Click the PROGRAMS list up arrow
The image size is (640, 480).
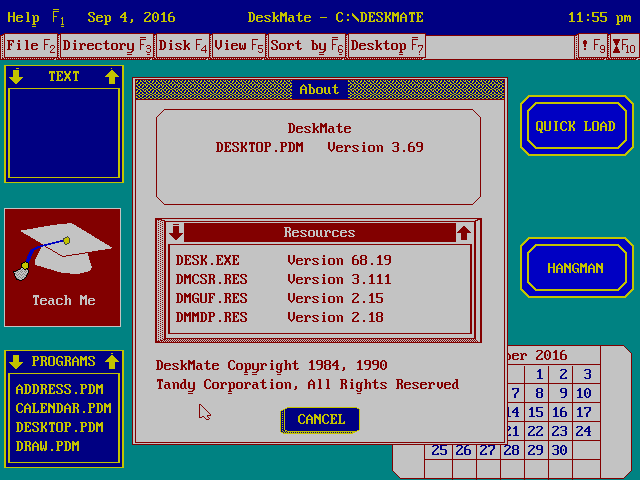coord(112,361)
